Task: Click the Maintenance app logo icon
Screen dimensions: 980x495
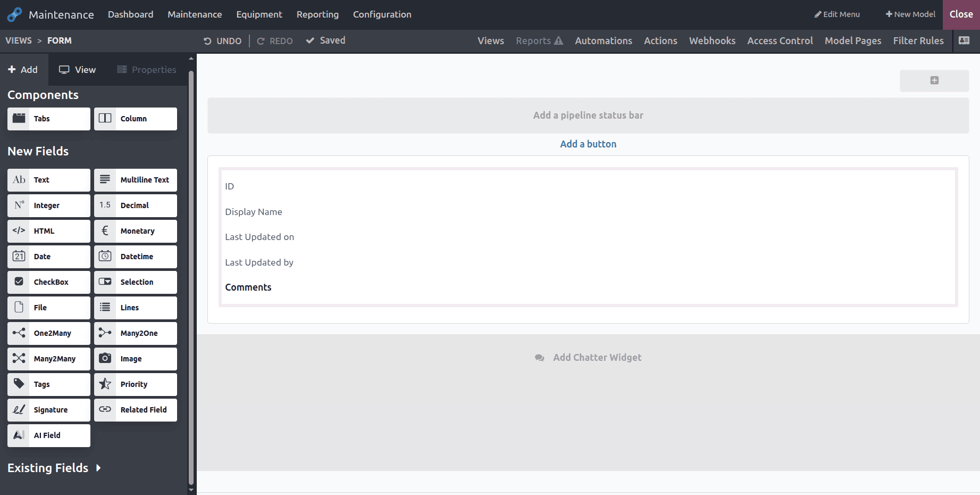Action: tap(14, 14)
